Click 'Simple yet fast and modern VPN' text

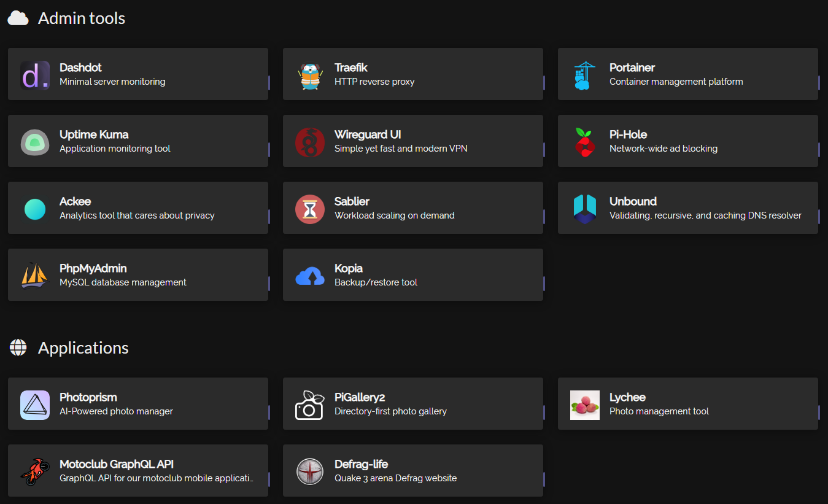click(x=401, y=149)
